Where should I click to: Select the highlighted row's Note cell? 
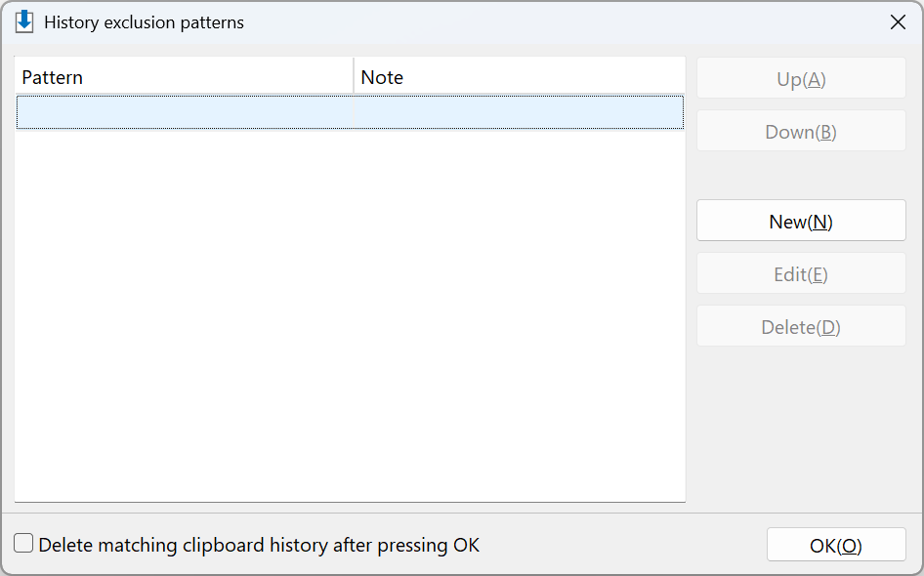point(519,112)
